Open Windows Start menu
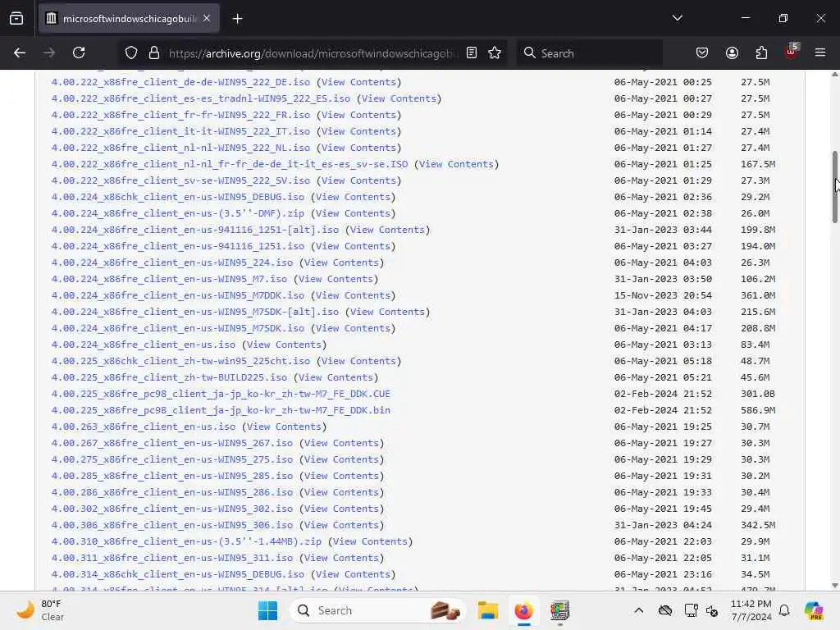 pos(267,610)
